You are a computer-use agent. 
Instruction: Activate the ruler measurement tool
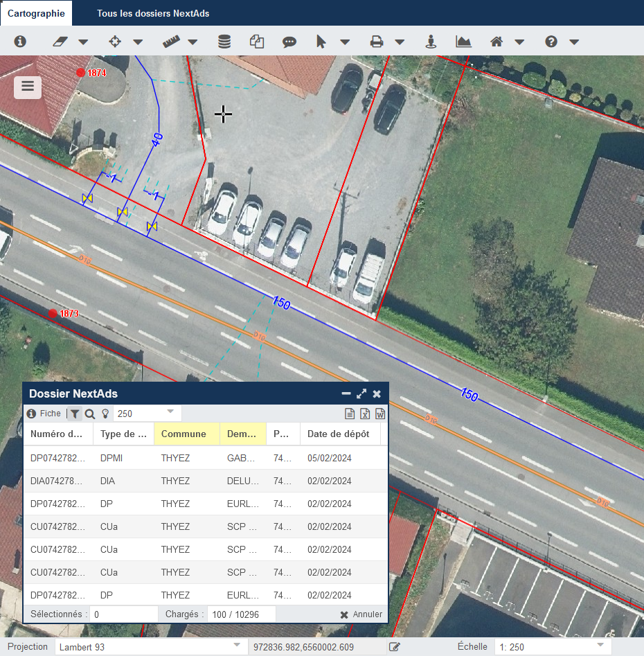[x=170, y=42]
